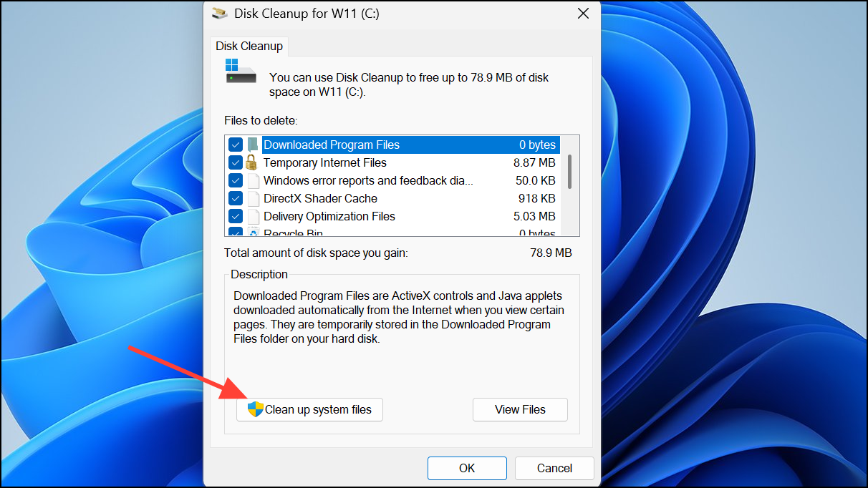Open View Files

pos(520,409)
